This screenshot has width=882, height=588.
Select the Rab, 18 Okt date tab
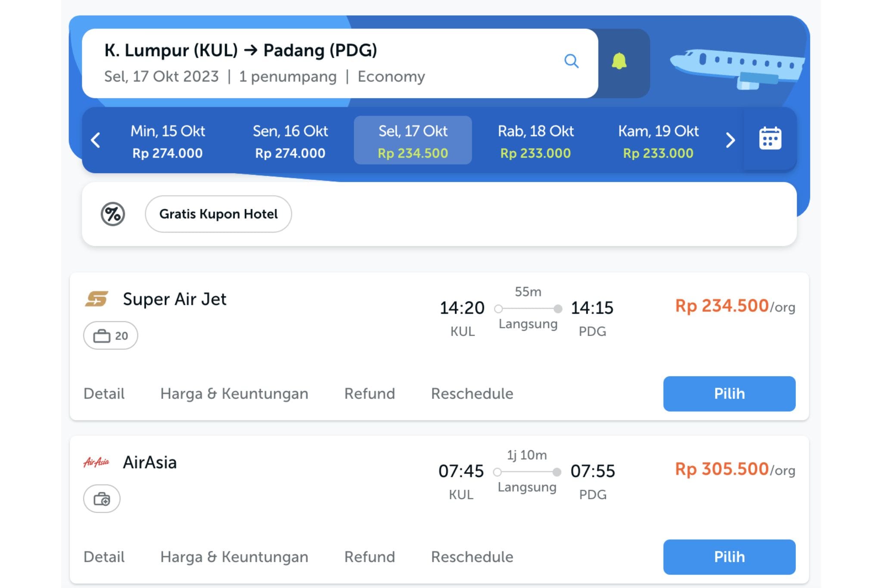click(536, 140)
